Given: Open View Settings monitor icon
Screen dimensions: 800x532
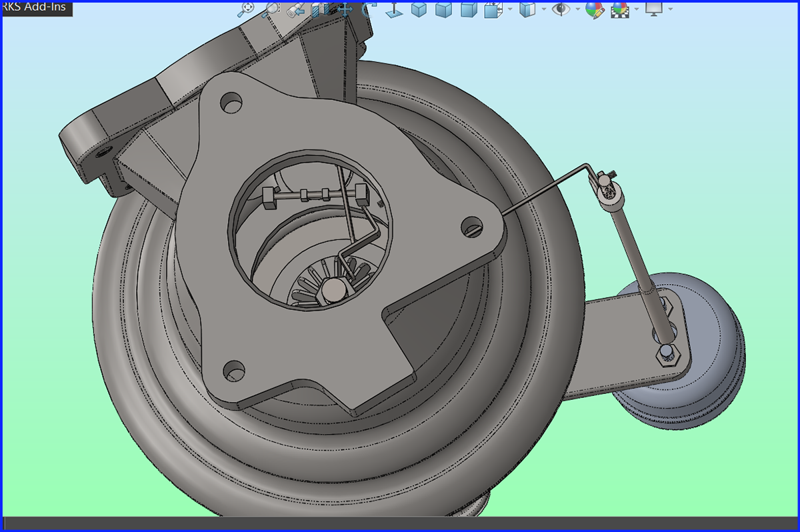Looking at the screenshot, I should (653, 9).
